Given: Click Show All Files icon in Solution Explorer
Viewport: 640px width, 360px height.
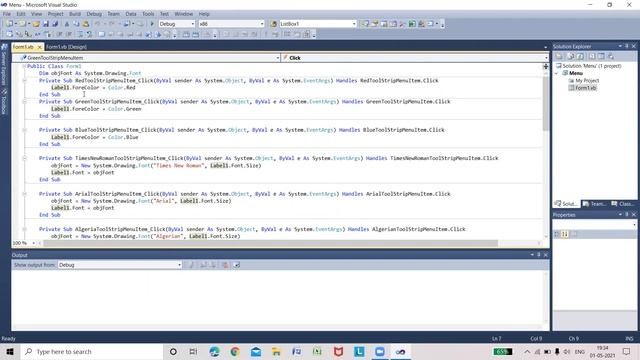Looking at the screenshot, I should click(571, 56).
